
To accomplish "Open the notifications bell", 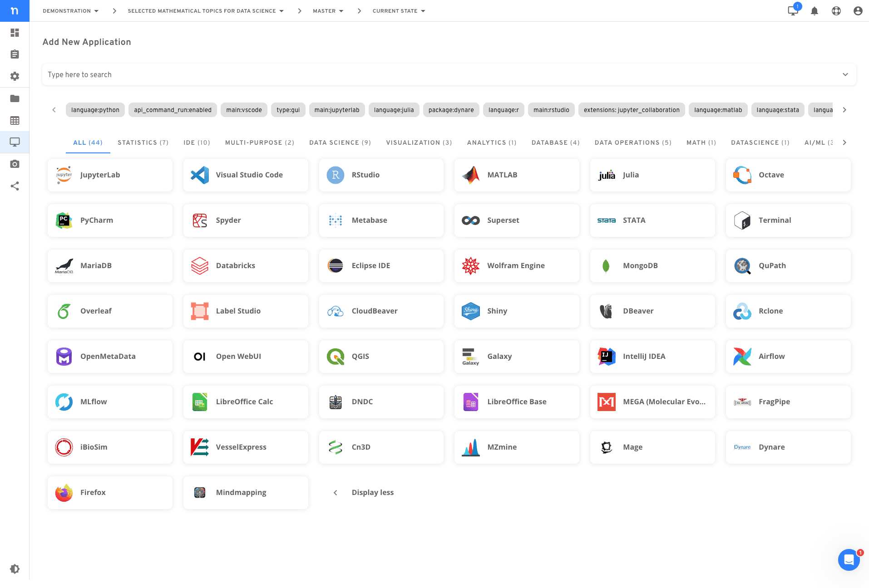I will point(815,11).
